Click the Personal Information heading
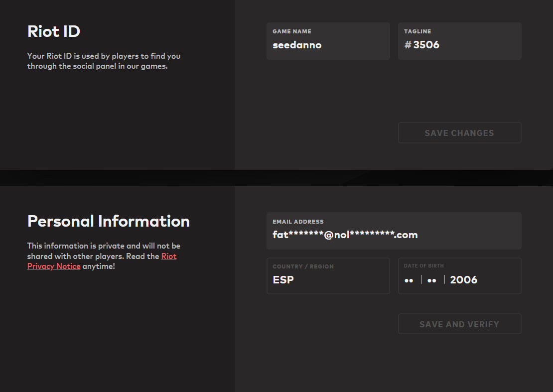Screen dimensions: 553x392 (x=108, y=221)
